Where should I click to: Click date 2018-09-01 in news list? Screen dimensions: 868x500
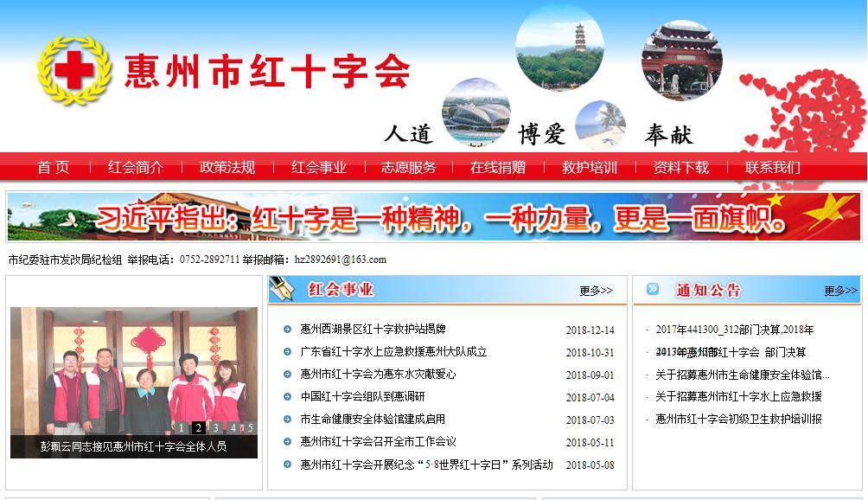[590, 375]
